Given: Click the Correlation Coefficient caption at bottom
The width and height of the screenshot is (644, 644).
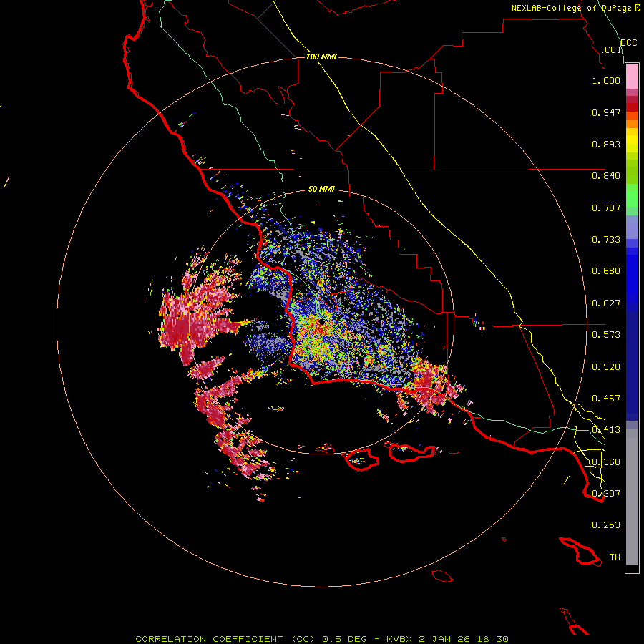Looking at the screenshot, I should [x=322, y=639].
